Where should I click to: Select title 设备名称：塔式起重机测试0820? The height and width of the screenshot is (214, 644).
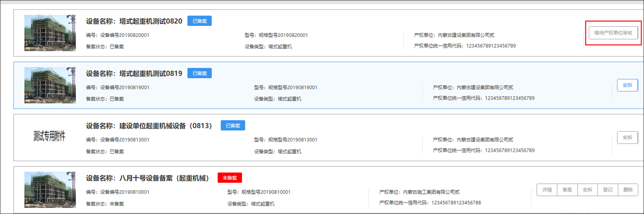click(134, 21)
